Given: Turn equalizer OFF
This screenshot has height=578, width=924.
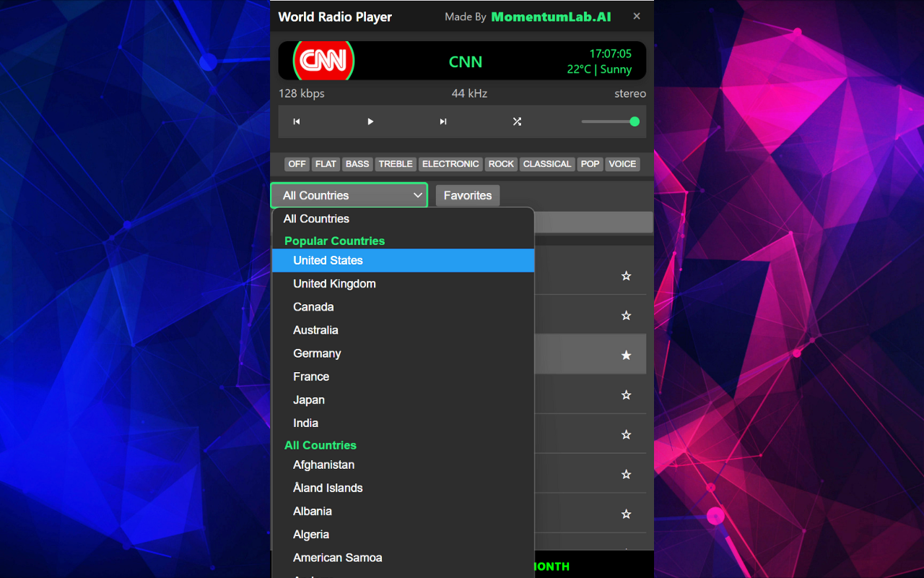Looking at the screenshot, I should [x=297, y=164].
